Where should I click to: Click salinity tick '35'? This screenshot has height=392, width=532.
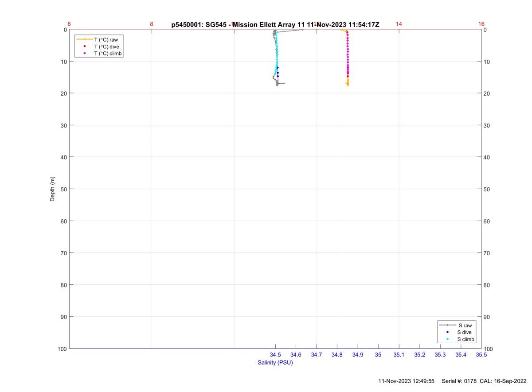point(378,355)
